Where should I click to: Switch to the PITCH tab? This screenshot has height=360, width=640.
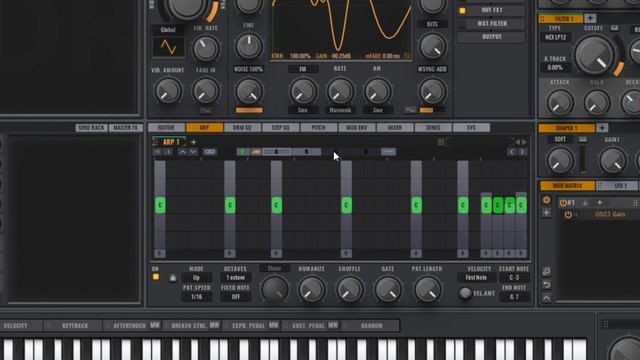[318, 128]
